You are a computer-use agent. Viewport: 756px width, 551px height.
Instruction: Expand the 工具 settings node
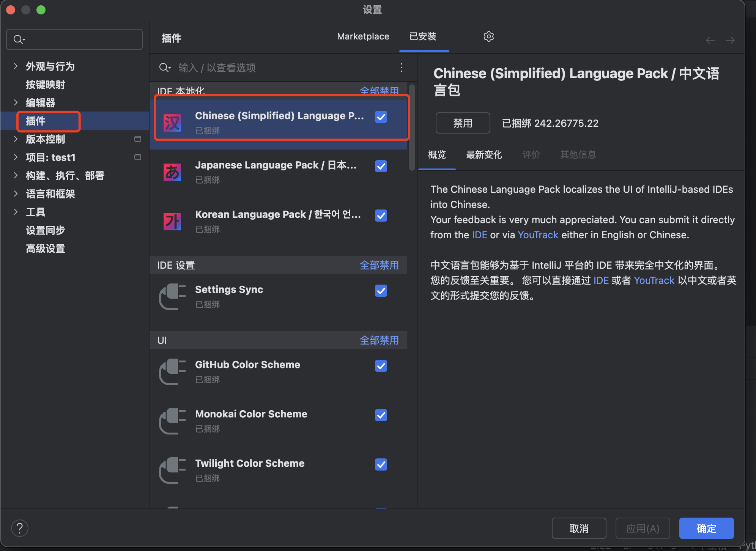click(16, 212)
